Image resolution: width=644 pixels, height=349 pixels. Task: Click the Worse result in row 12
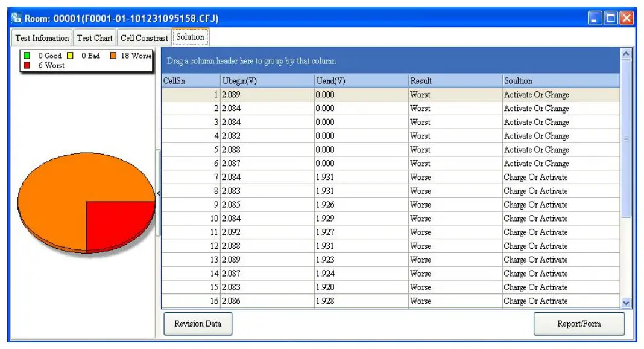point(455,246)
